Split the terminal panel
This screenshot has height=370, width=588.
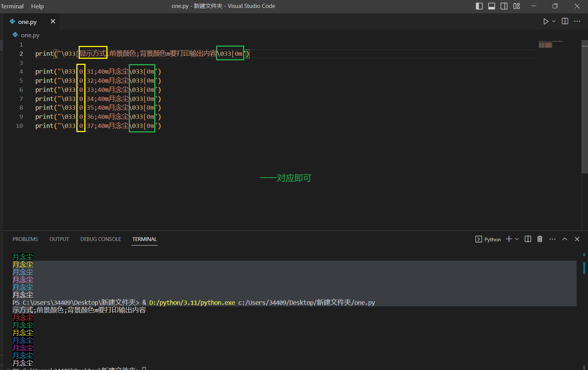pyautogui.click(x=528, y=239)
